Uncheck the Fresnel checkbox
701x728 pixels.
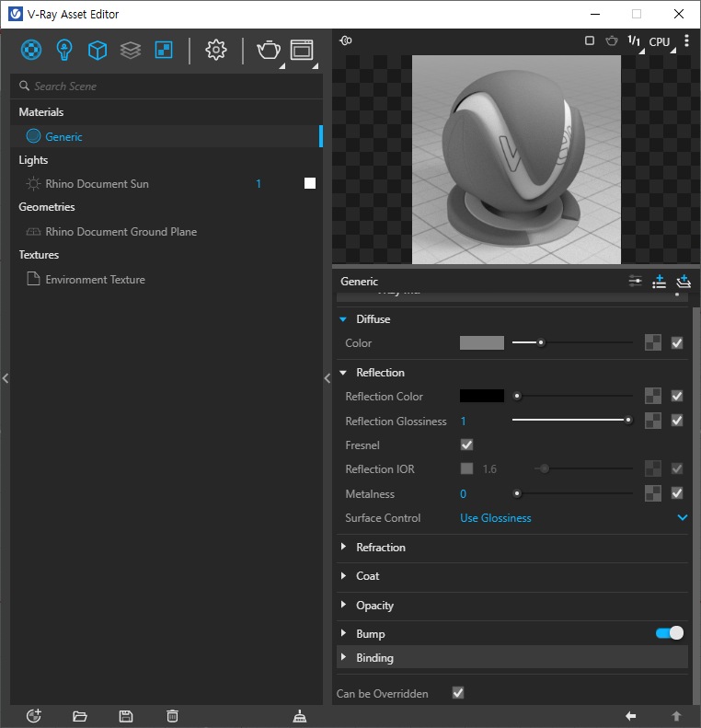click(x=466, y=445)
